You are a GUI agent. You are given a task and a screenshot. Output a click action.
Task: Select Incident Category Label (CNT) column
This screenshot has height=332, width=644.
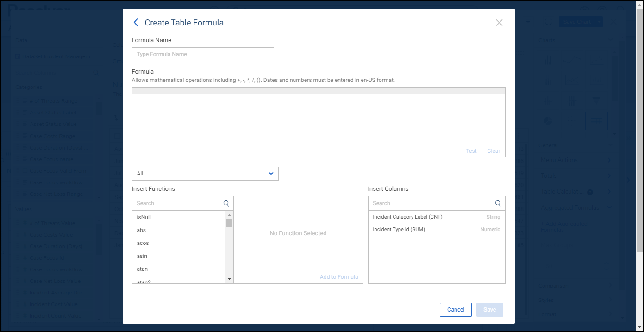[407, 217]
